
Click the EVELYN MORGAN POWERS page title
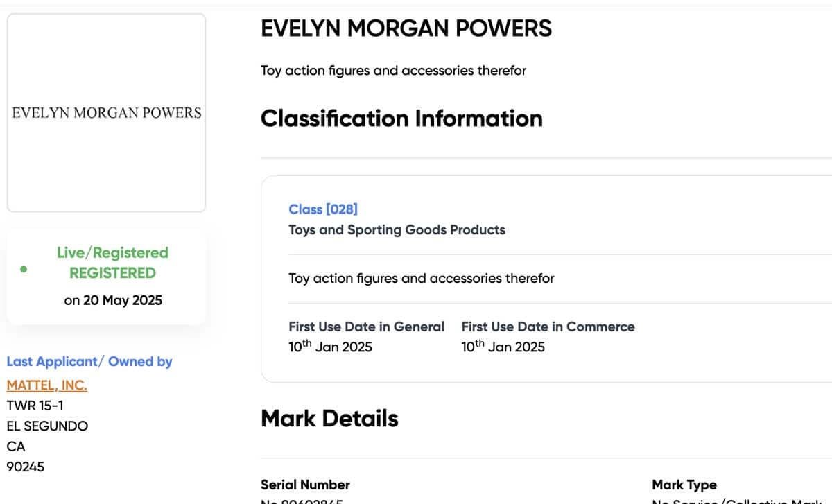point(406,28)
